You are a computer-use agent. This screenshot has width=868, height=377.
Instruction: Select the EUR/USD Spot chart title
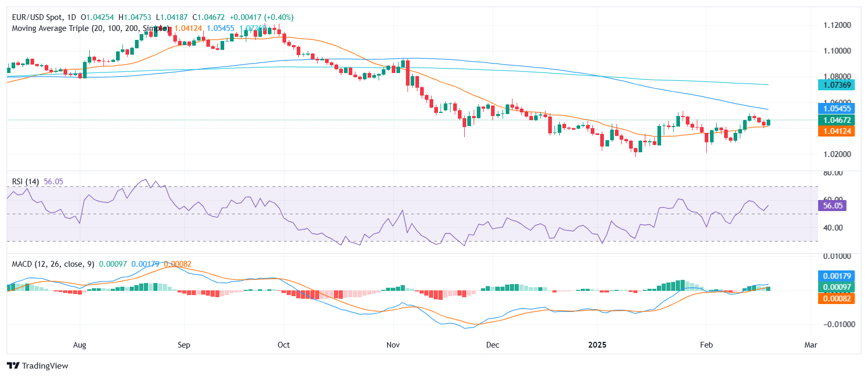coord(44,17)
